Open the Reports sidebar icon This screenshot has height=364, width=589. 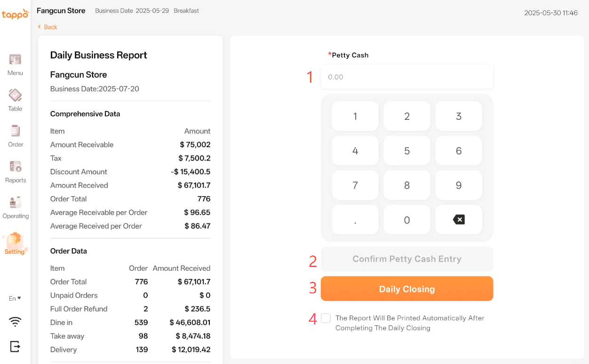coord(15,167)
